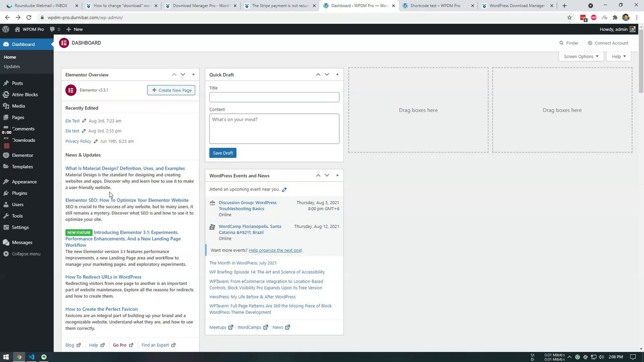
Task: Open the Media library menu
Action: click(x=18, y=106)
